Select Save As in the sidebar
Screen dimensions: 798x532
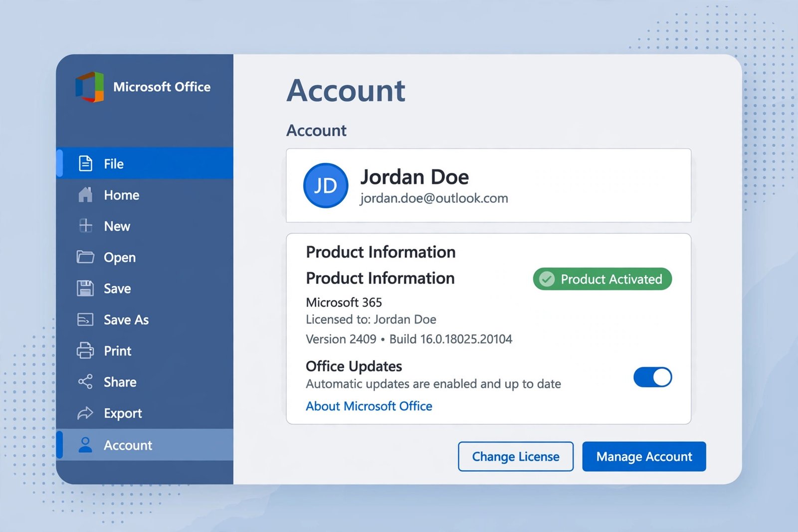145,320
